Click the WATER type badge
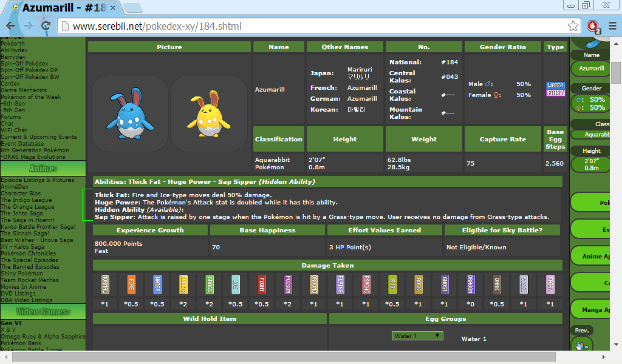 (x=555, y=85)
